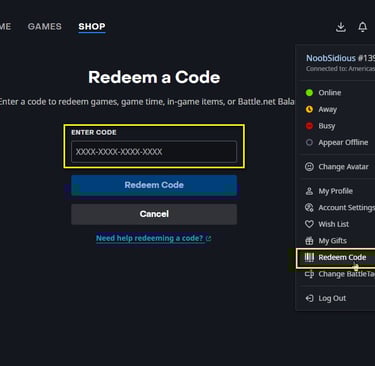
Task: Click the person icon beside My Profile
Action: (x=309, y=191)
